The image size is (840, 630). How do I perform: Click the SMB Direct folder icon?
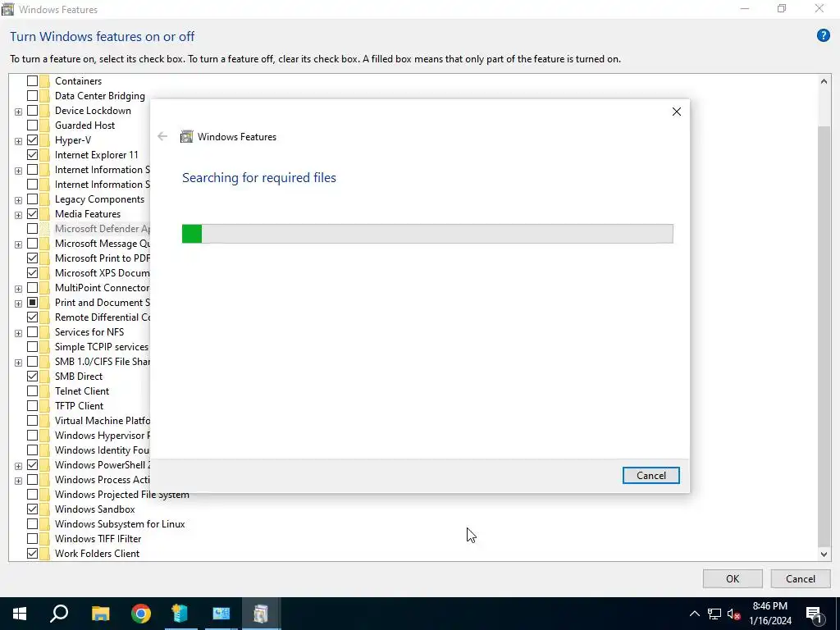click(x=44, y=376)
